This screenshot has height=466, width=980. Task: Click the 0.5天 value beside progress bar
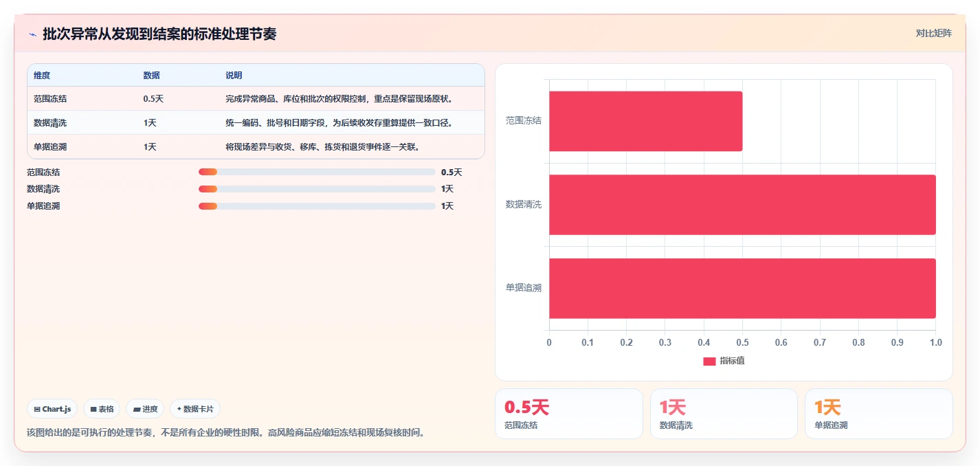pyautogui.click(x=452, y=173)
